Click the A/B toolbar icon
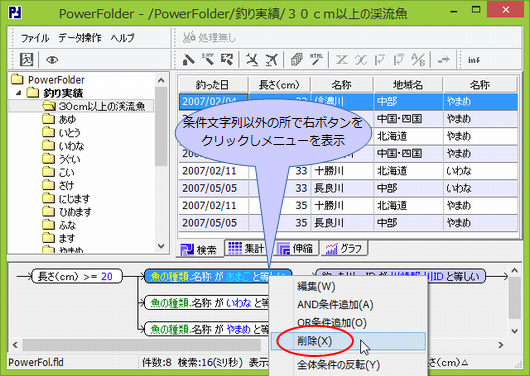The image size is (530, 376). 418,60
